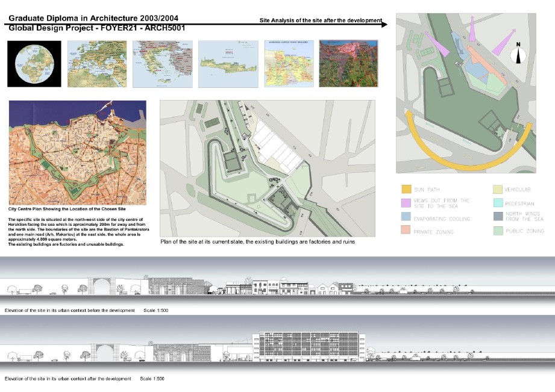Select the satellite terrain image thumbnail

click(348, 64)
